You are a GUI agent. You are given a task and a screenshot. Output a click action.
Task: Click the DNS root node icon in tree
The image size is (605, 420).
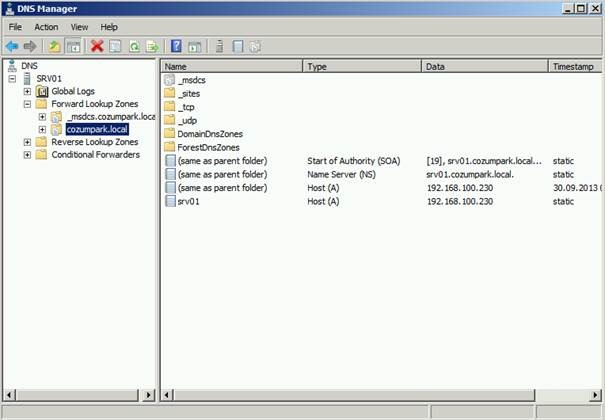[x=12, y=66]
